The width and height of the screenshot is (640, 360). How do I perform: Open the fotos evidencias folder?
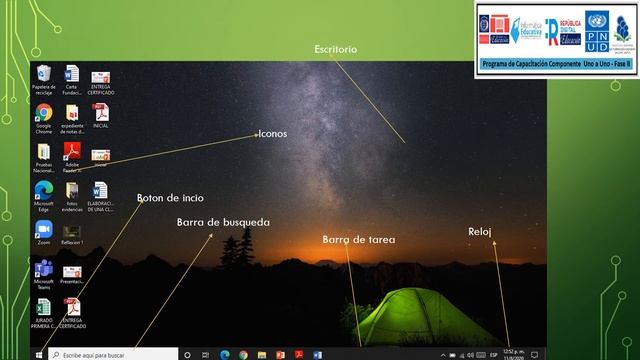(72, 197)
